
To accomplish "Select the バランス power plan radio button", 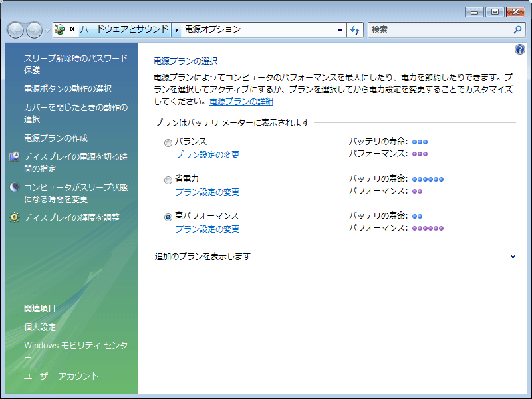I will [x=168, y=143].
